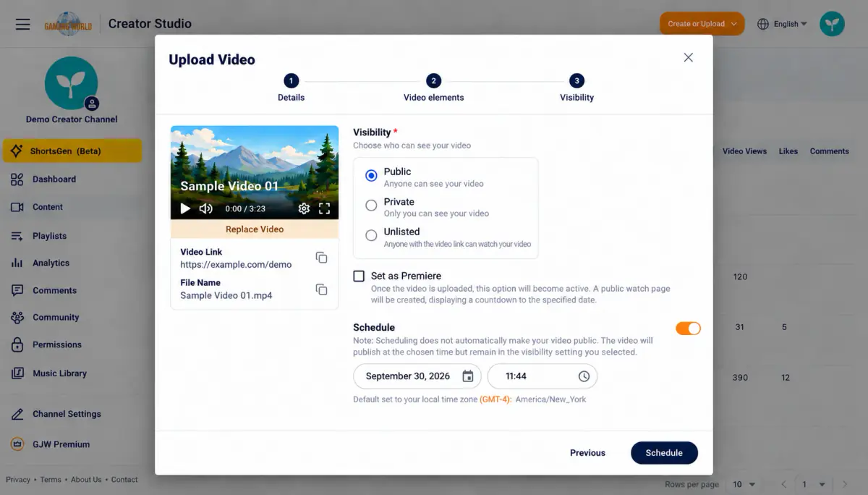Open the Privacy footer link
The width and height of the screenshot is (868, 495).
(18, 480)
